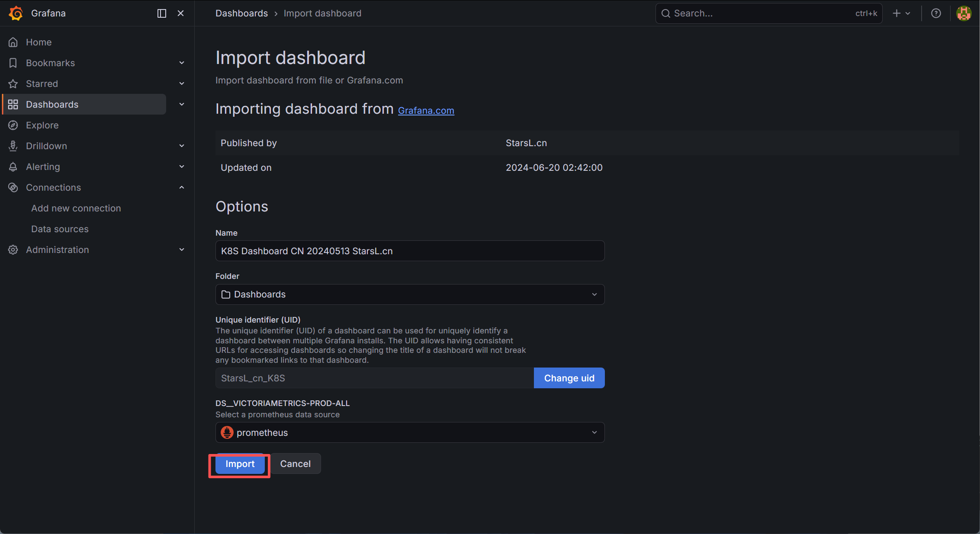Open Dashboards menu item
This screenshot has width=980, height=534.
click(x=52, y=105)
